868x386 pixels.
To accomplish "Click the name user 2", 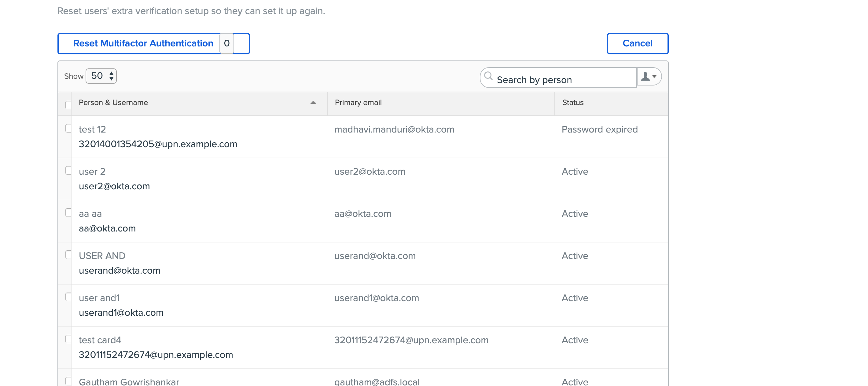I will 92,172.
